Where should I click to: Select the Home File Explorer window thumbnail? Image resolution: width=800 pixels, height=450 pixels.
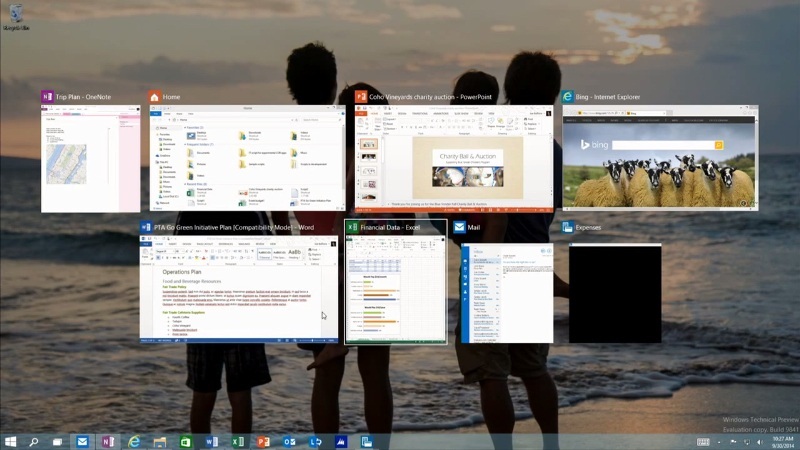pos(247,158)
